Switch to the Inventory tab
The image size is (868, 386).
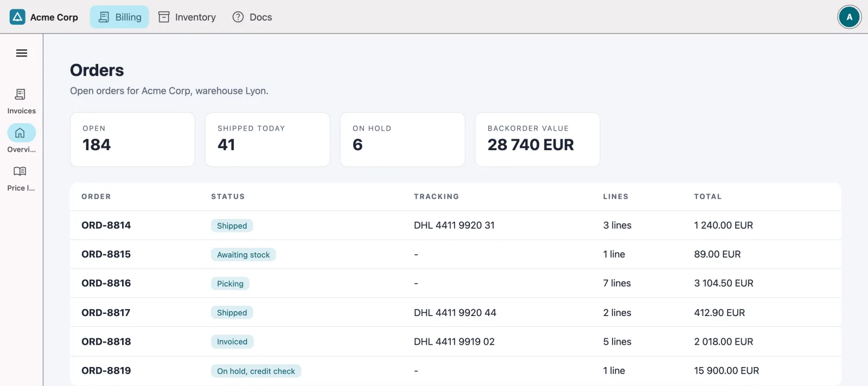[x=187, y=17]
